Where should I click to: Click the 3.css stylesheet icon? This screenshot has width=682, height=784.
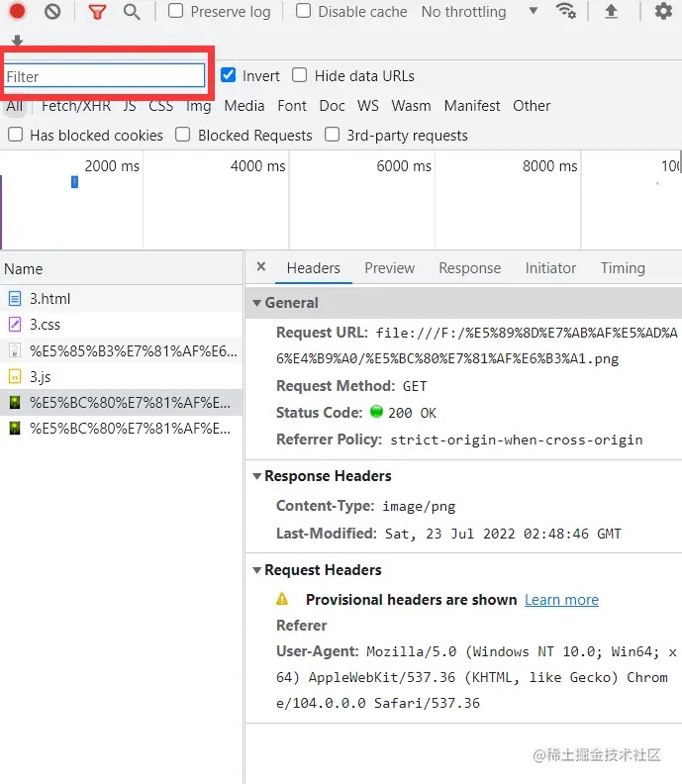pos(15,325)
